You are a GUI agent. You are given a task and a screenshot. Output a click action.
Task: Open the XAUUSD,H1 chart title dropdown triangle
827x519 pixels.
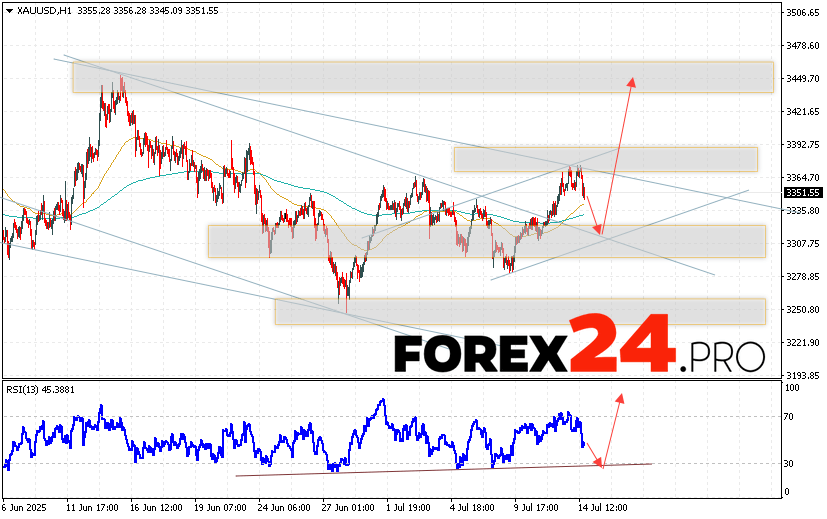(10, 11)
